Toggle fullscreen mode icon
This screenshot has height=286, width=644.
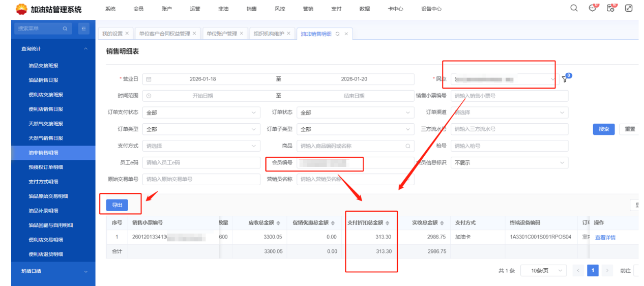tap(629, 8)
